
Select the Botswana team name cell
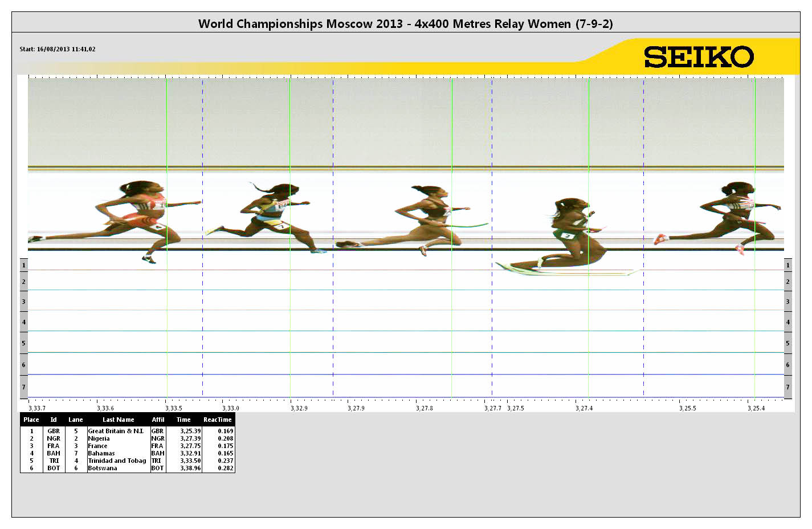[x=103, y=468]
